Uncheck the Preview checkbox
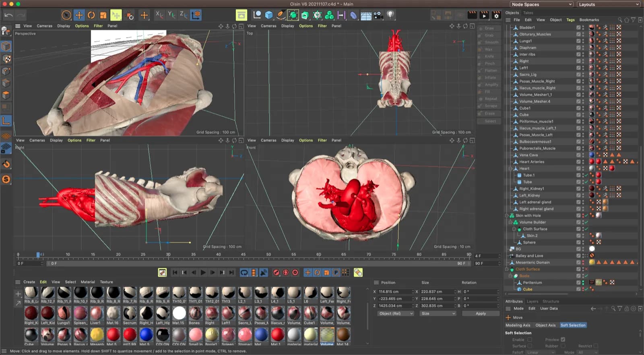This screenshot has height=355, width=644. pyautogui.click(x=563, y=340)
